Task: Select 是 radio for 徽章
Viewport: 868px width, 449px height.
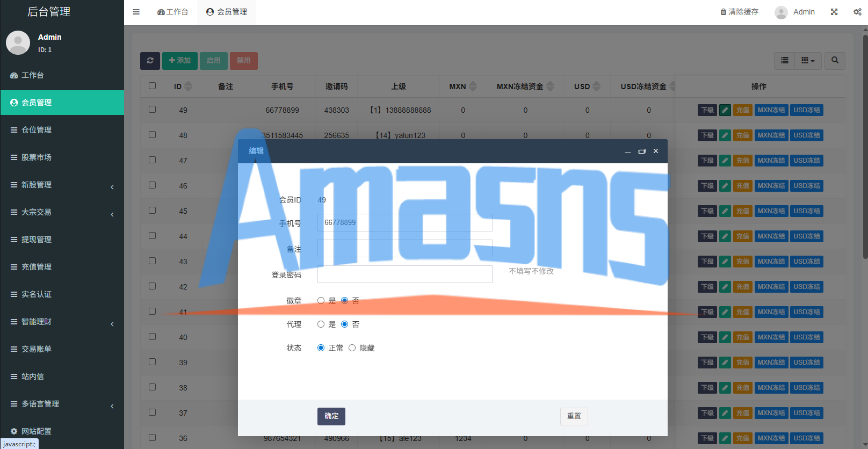Action: (x=321, y=301)
